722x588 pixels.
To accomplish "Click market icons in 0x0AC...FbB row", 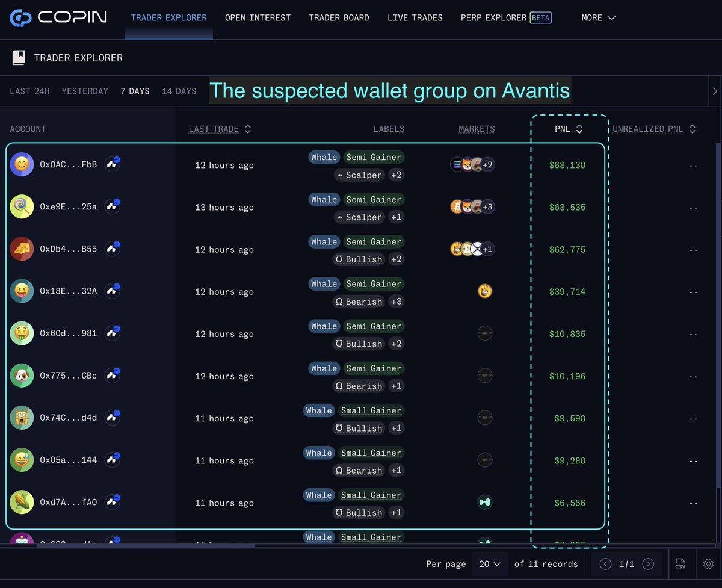I will (472, 165).
